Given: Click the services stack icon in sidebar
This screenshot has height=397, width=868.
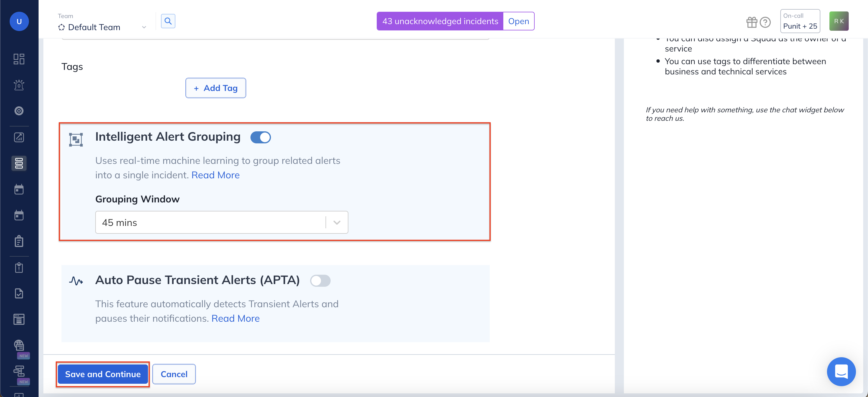Looking at the screenshot, I should pos(19,163).
